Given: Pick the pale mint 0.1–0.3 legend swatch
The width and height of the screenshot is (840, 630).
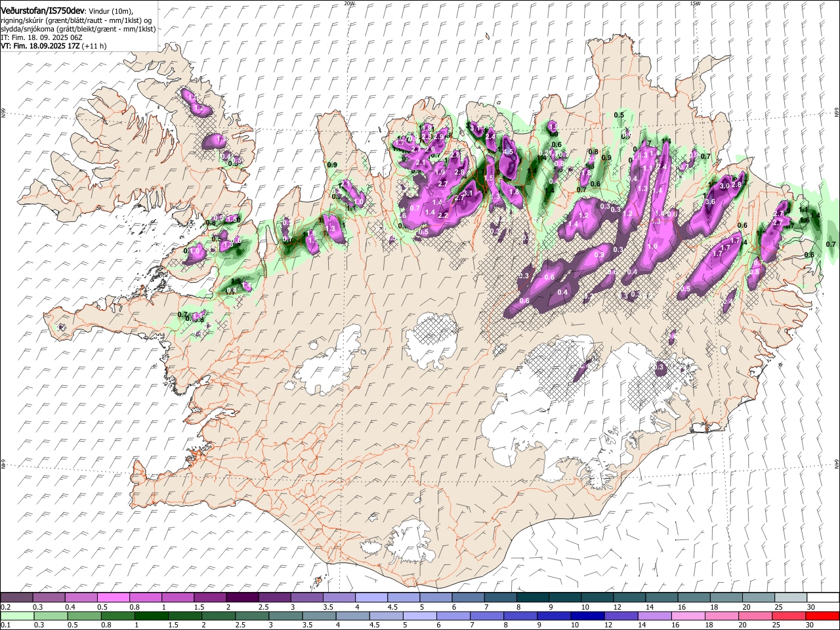Looking at the screenshot, I should click(x=17, y=616).
